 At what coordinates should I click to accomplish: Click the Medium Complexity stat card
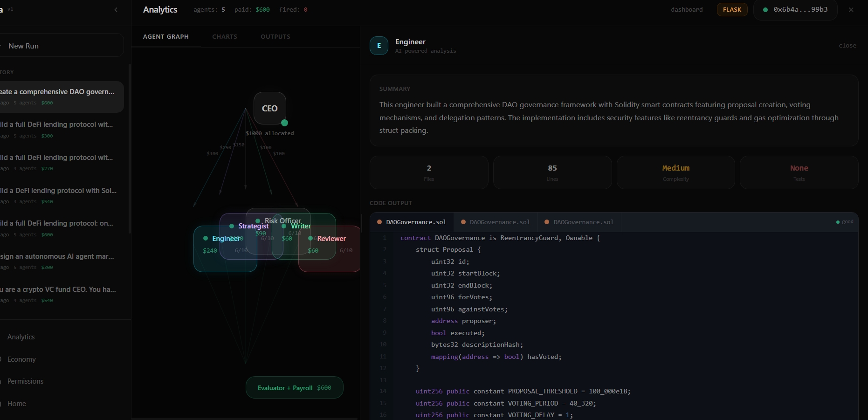point(676,172)
